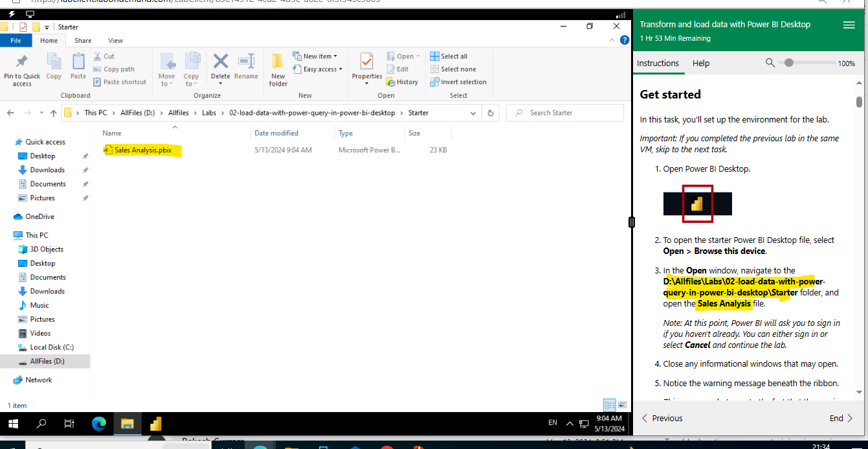Select AllFiles (D:) in navigation pane
Image resolution: width=868 pixels, height=449 pixels.
pyautogui.click(x=47, y=362)
